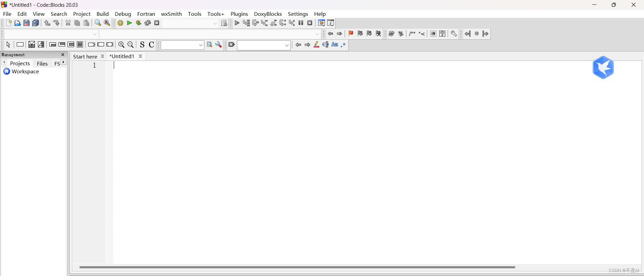644x276 pixels.
Task: Run the program with the green play icon
Action: point(130,23)
